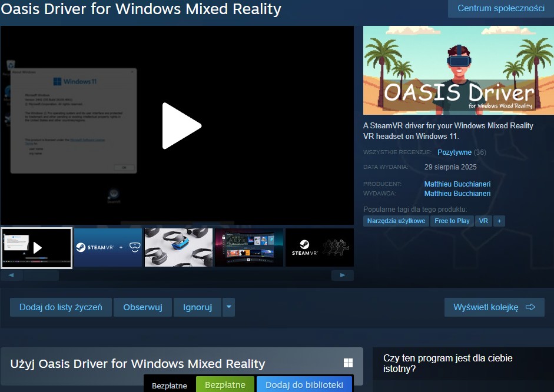Click the Obserwuj button
Viewport: 554px width, 392px height.
[x=142, y=307]
